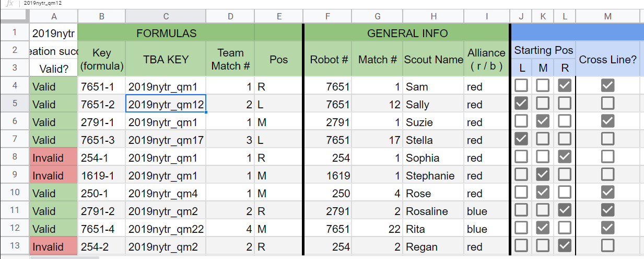This screenshot has width=644, height=259.
Task: Uncheck starting position M in Stephanie's row
Action: [543, 175]
